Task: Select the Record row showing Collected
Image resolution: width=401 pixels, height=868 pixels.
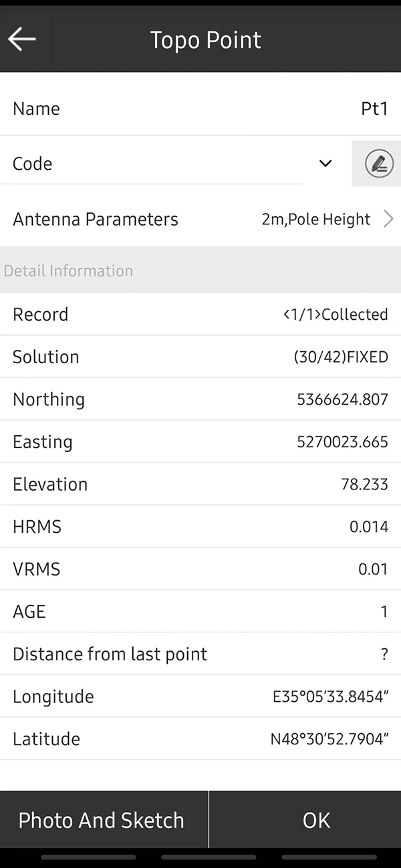Action: pos(200,314)
